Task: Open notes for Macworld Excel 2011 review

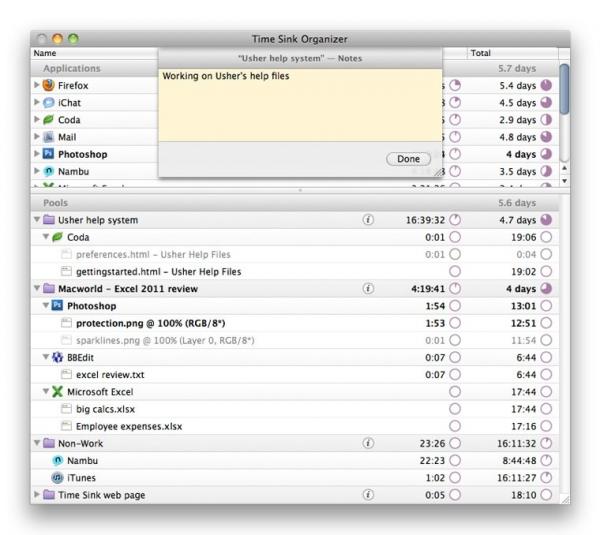Action: click(x=368, y=289)
